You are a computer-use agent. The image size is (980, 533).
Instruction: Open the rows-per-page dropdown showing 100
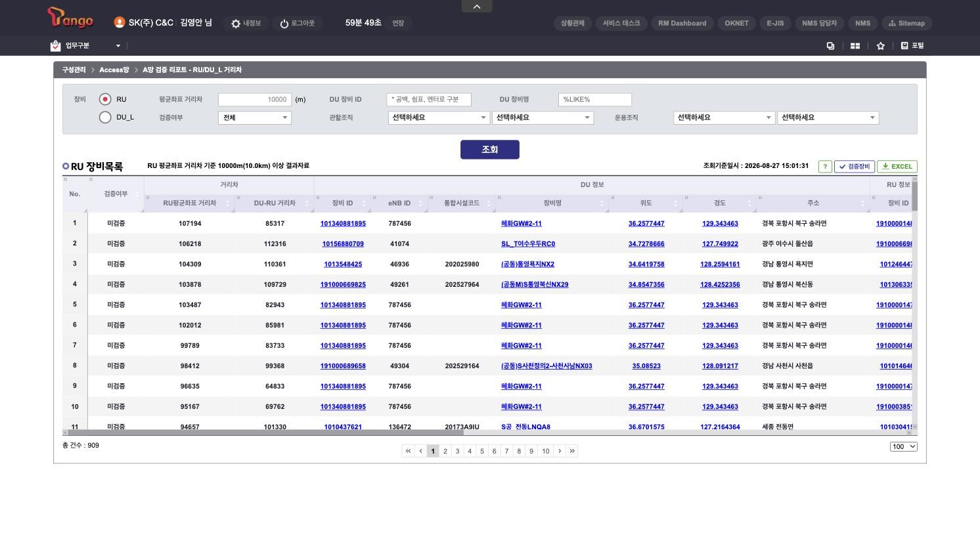coord(904,446)
